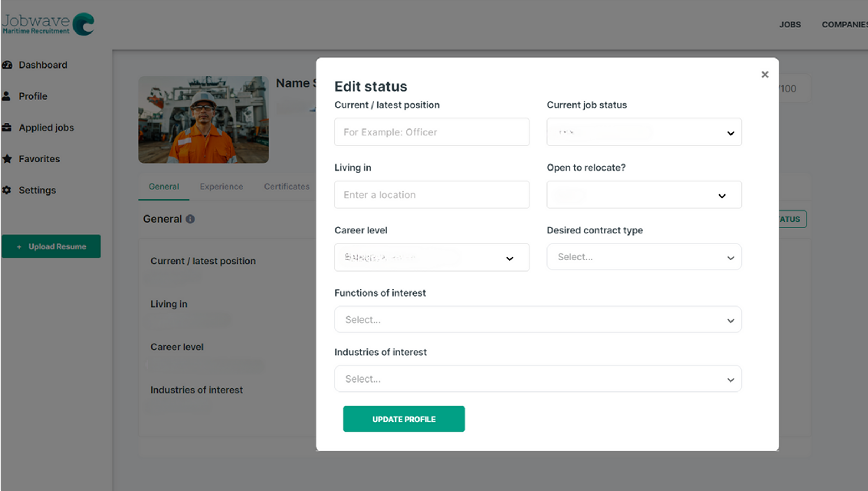
Task: Select Industries of Interest dropdown
Action: 537,379
